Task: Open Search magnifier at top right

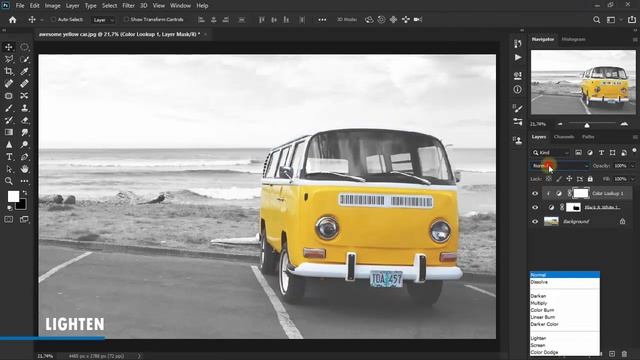Action: click(x=596, y=20)
